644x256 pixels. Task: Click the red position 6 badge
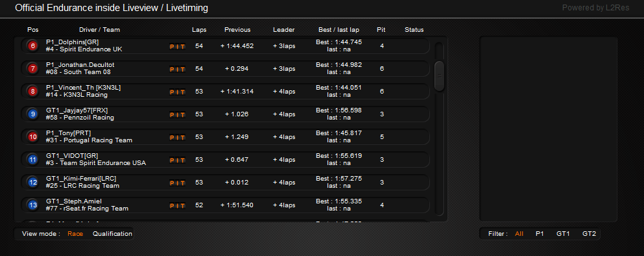pos(33,45)
